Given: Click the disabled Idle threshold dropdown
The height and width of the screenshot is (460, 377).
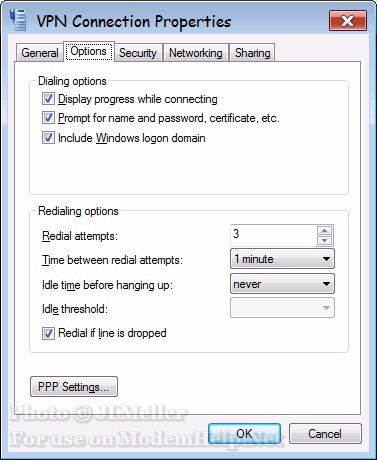Looking at the screenshot, I should [x=282, y=308].
